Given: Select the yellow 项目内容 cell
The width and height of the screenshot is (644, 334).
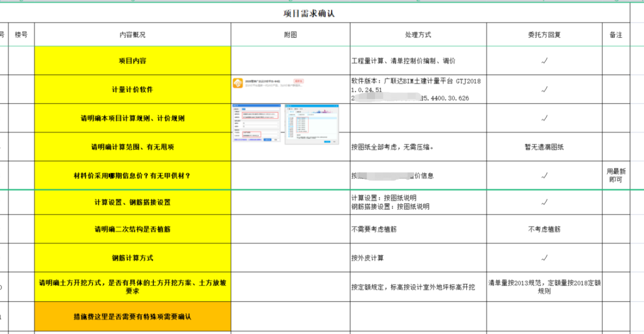Looking at the screenshot, I should (x=132, y=61).
